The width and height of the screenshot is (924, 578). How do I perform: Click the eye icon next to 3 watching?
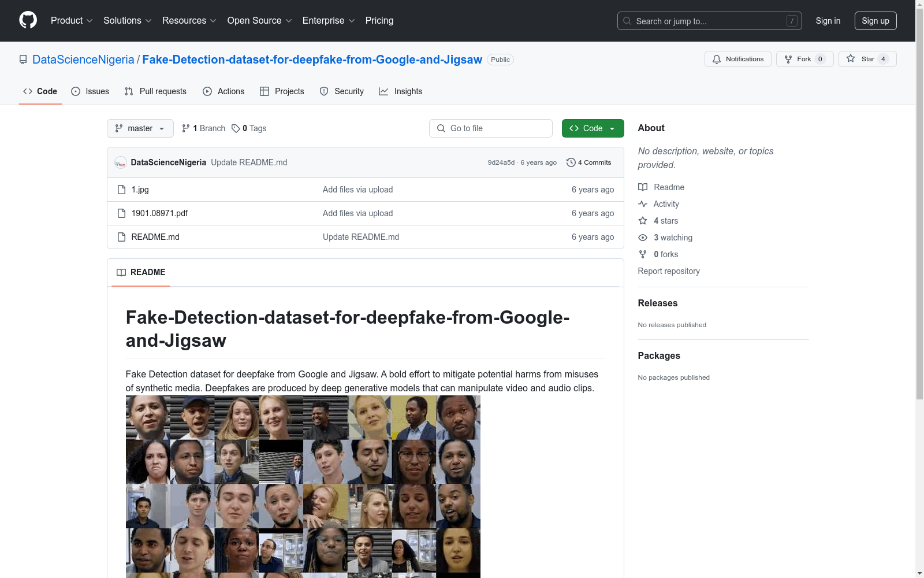(x=643, y=238)
